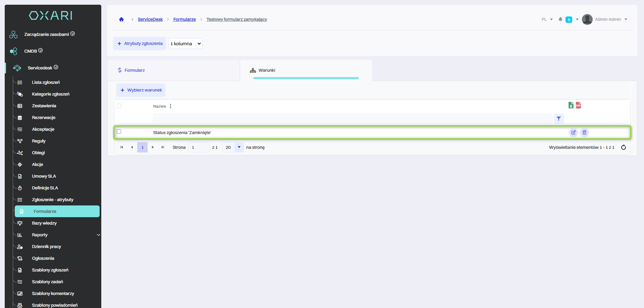Screen dimensions: 644x308
Task: Click the Nazwa filter input field
Action: click(352, 119)
